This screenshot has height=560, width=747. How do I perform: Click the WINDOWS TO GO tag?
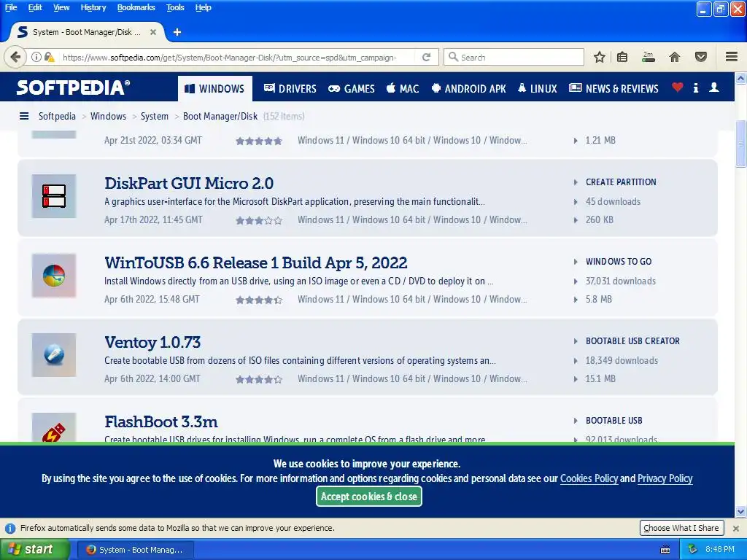pyautogui.click(x=619, y=262)
